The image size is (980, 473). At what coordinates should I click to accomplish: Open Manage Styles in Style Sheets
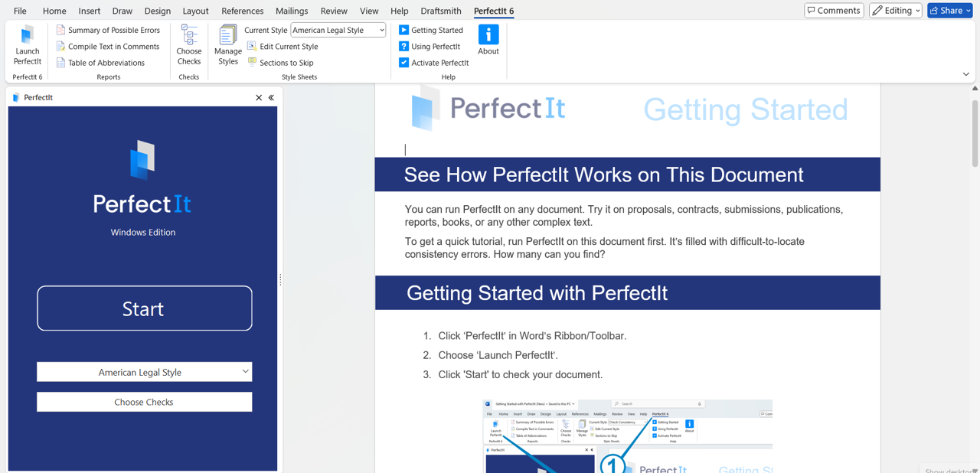point(227,46)
